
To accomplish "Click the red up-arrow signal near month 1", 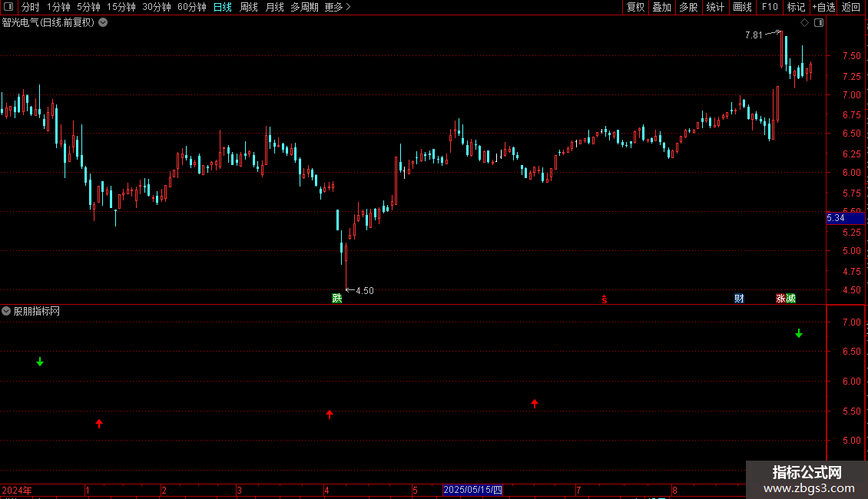I will point(99,424).
